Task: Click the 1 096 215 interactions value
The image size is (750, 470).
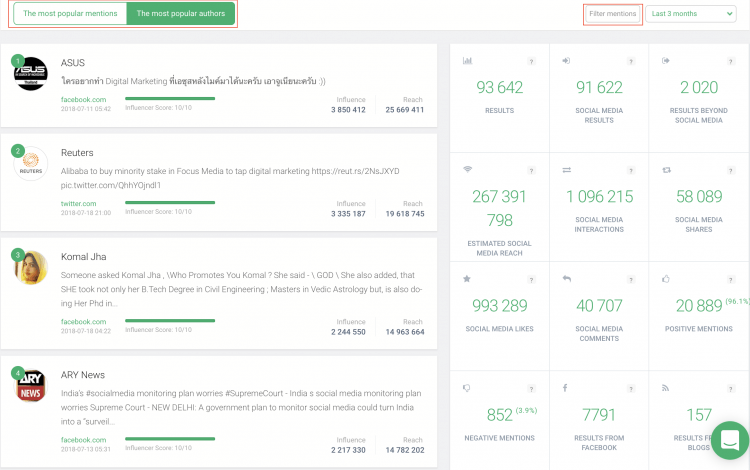Action: (599, 197)
